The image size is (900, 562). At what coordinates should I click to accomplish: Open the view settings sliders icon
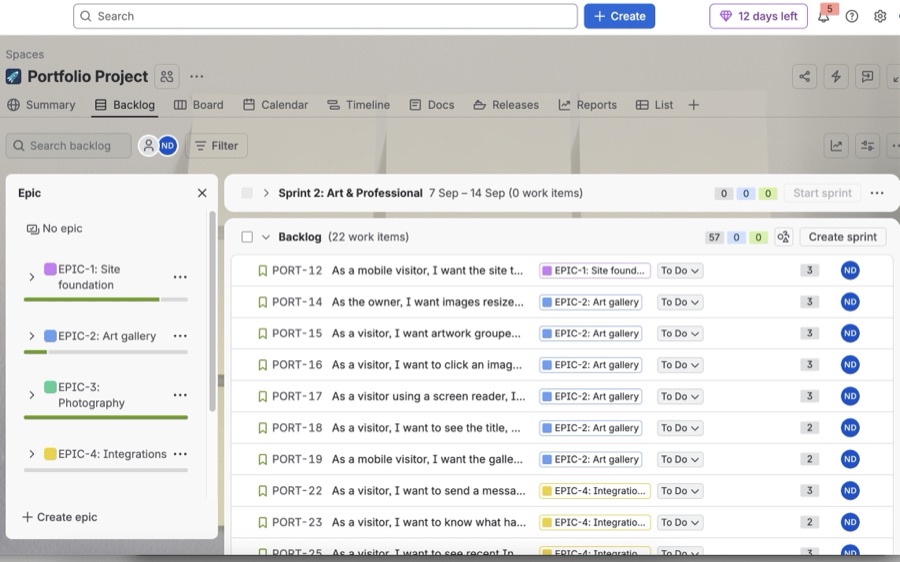click(x=867, y=146)
